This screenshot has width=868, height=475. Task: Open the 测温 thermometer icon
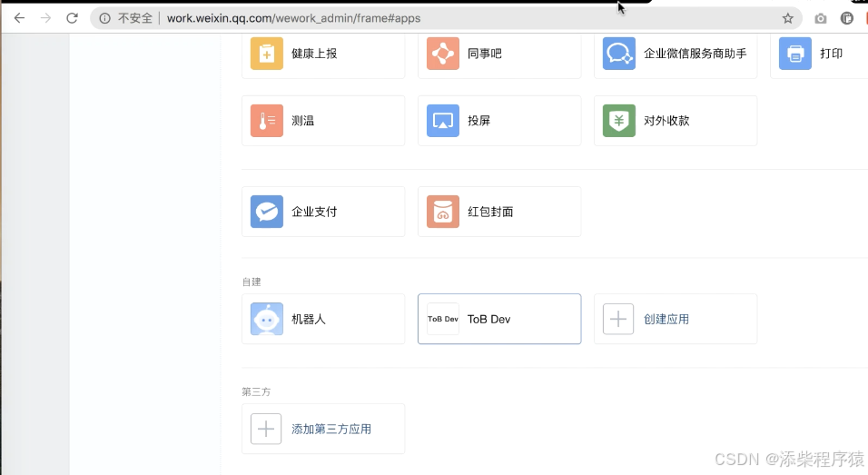(x=266, y=121)
